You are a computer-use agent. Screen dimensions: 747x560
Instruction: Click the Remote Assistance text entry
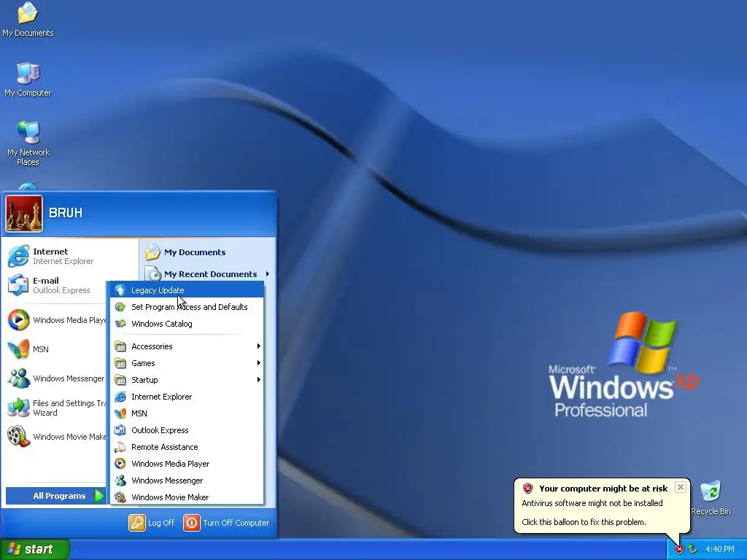pyautogui.click(x=164, y=447)
